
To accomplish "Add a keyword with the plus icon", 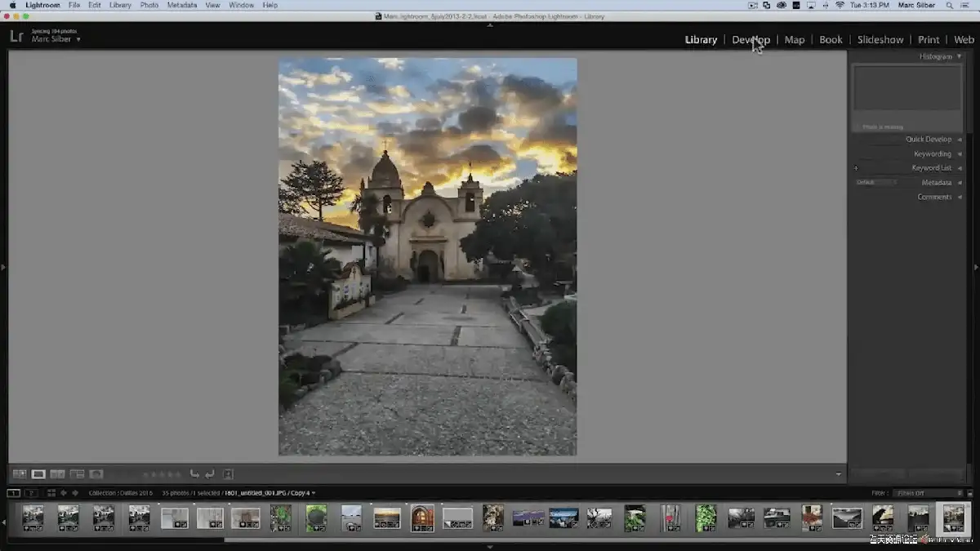I will point(856,168).
